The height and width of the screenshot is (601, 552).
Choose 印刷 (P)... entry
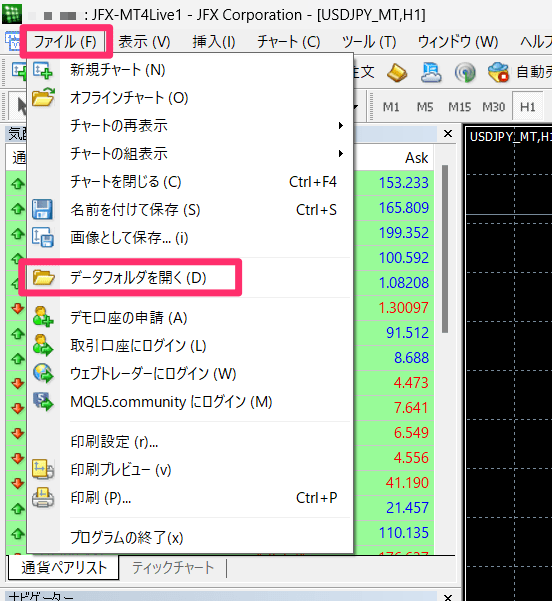(x=190, y=498)
